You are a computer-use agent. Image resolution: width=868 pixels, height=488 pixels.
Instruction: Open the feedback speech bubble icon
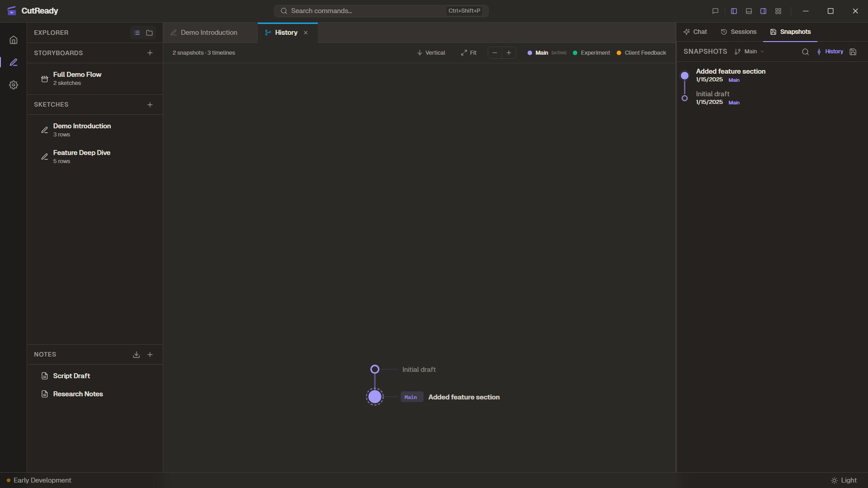click(x=715, y=11)
